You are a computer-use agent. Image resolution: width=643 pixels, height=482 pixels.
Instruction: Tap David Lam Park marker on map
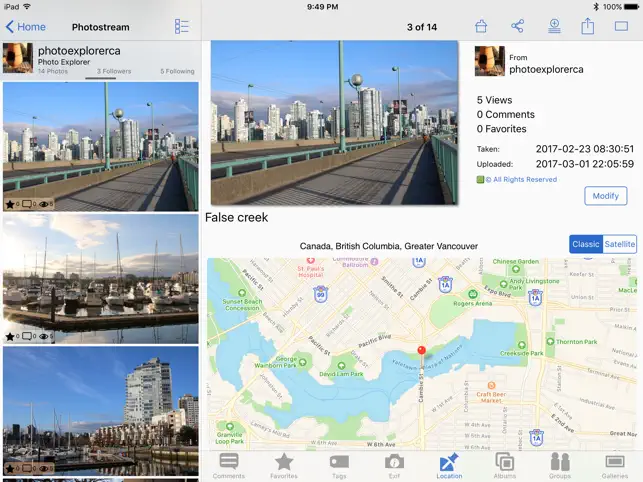[341, 365]
